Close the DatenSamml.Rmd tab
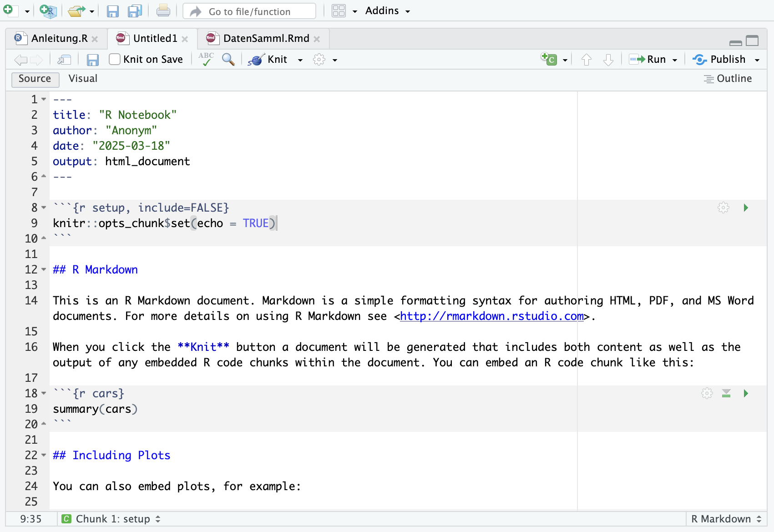 [x=317, y=39]
